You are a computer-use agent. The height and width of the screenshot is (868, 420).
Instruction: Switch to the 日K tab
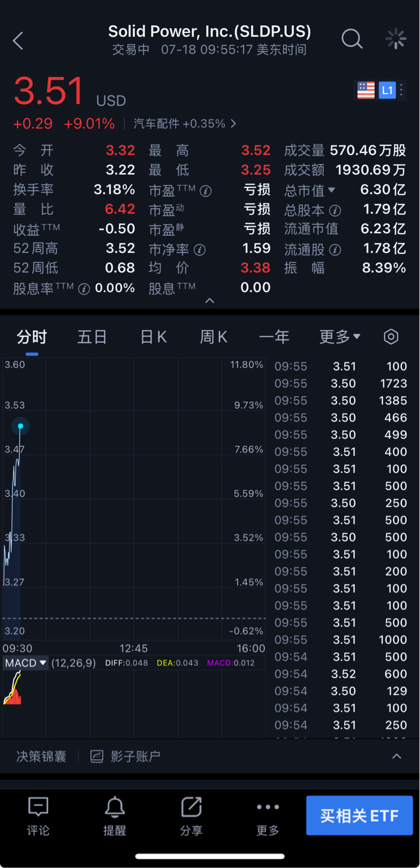(x=153, y=337)
